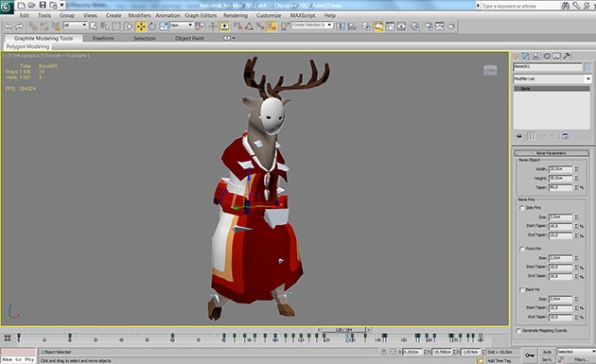Open the Graph Editors menu
The height and width of the screenshot is (364, 596).
(201, 15)
